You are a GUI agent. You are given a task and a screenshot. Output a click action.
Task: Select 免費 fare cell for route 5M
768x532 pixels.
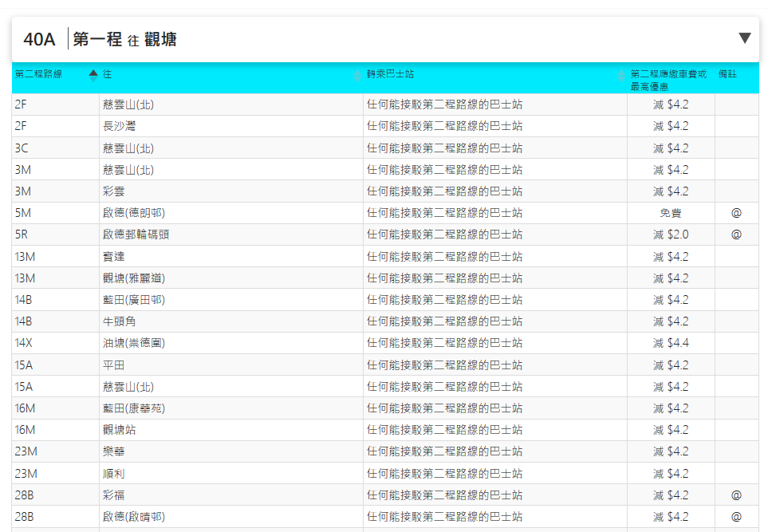pyautogui.click(x=670, y=213)
